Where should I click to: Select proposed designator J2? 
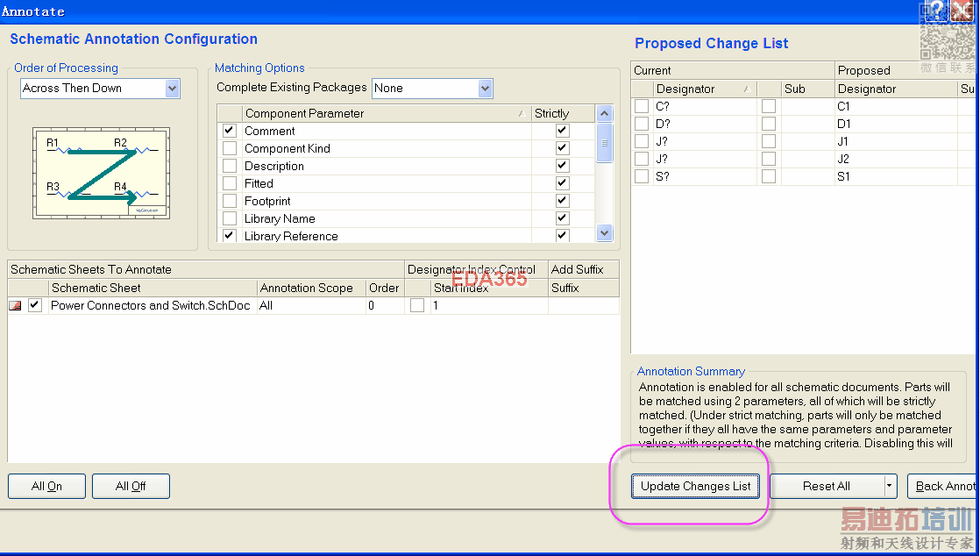pos(843,159)
